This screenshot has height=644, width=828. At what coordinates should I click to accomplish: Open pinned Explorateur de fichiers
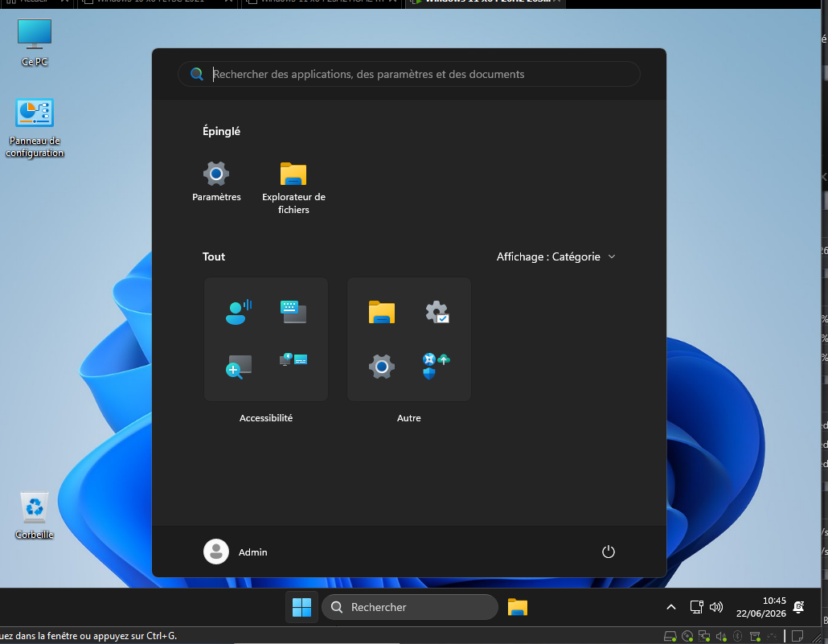point(293,187)
